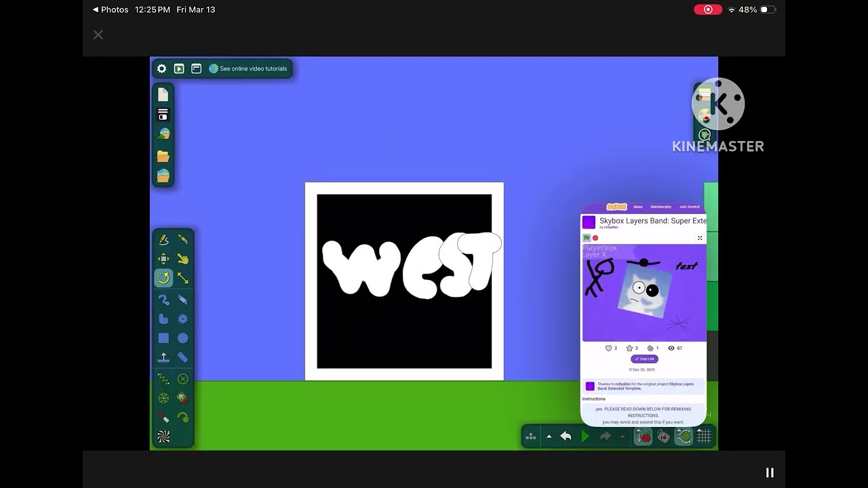
Task: Pause the video playback
Action: (x=770, y=472)
